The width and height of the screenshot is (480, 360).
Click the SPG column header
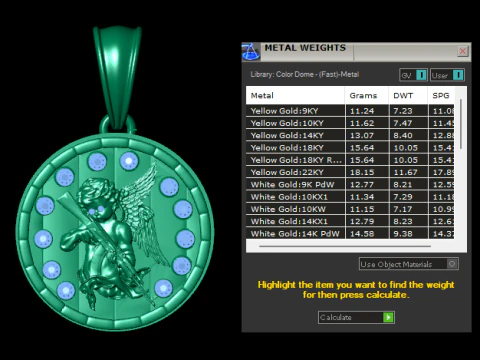coord(441,96)
